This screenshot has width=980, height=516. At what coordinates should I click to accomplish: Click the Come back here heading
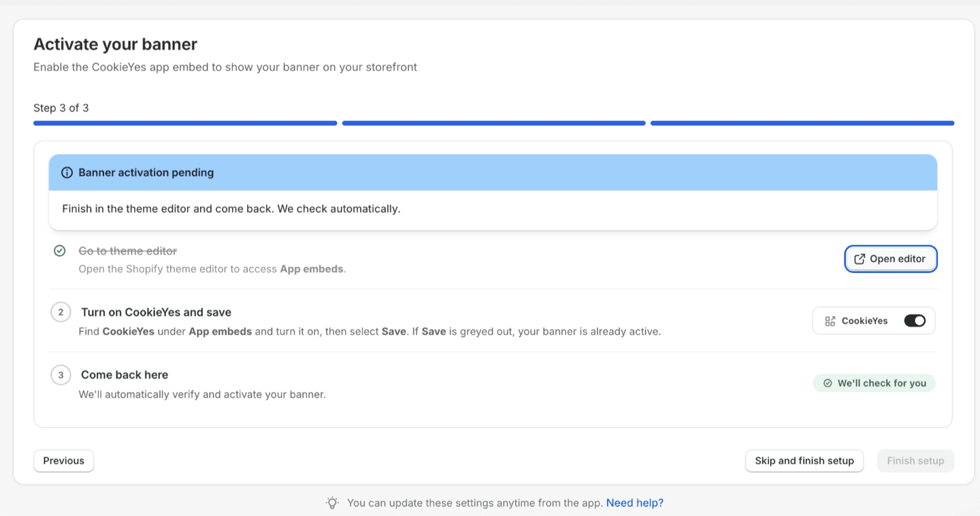point(125,375)
